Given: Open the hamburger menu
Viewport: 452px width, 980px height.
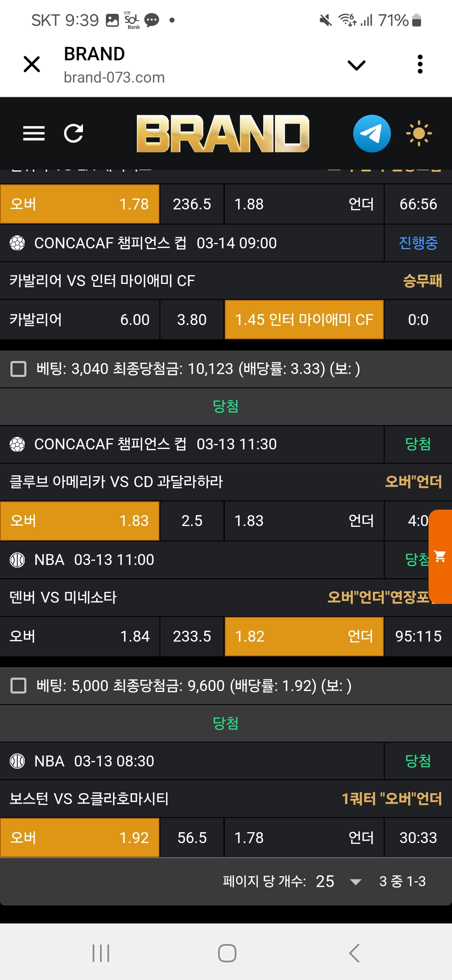Looking at the screenshot, I should click(33, 134).
